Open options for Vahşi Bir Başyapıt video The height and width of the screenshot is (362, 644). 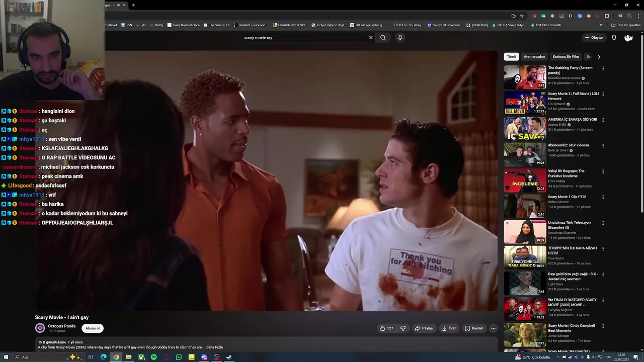tap(603, 171)
